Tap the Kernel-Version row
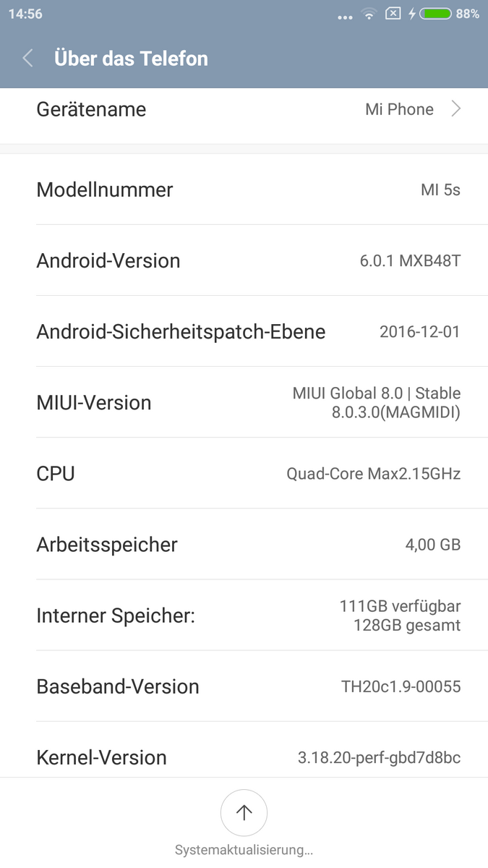 [244, 757]
